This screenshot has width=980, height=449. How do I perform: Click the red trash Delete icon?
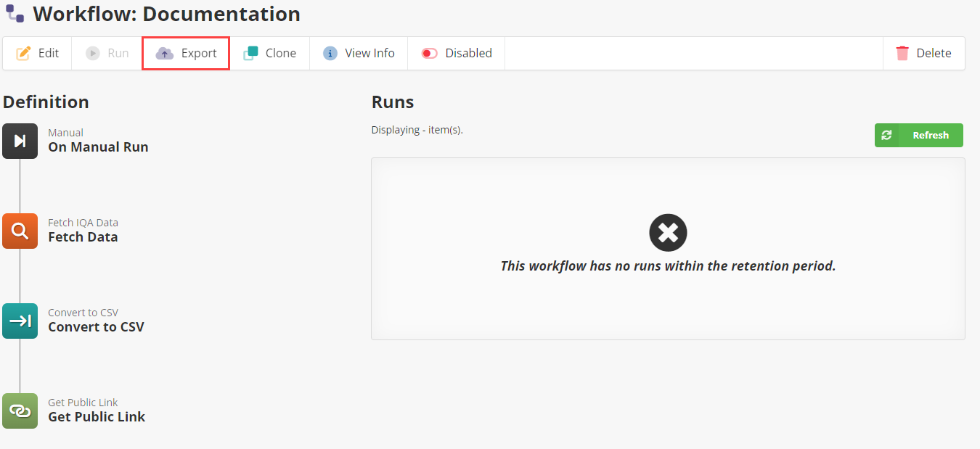click(902, 53)
